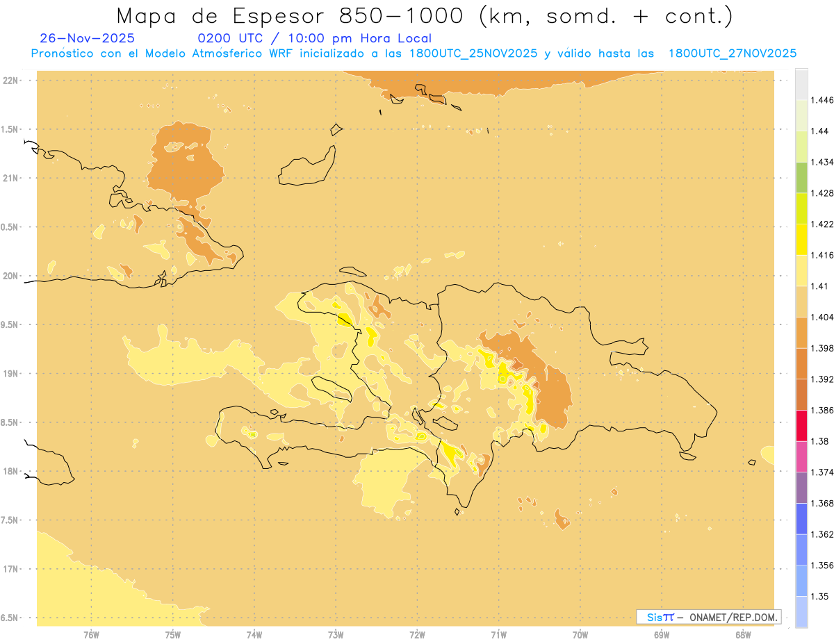Viewport: 834px width, 644px height.
Task: Select the bright yellow segment between 1.416 and 1.422
Action: coord(801,240)
